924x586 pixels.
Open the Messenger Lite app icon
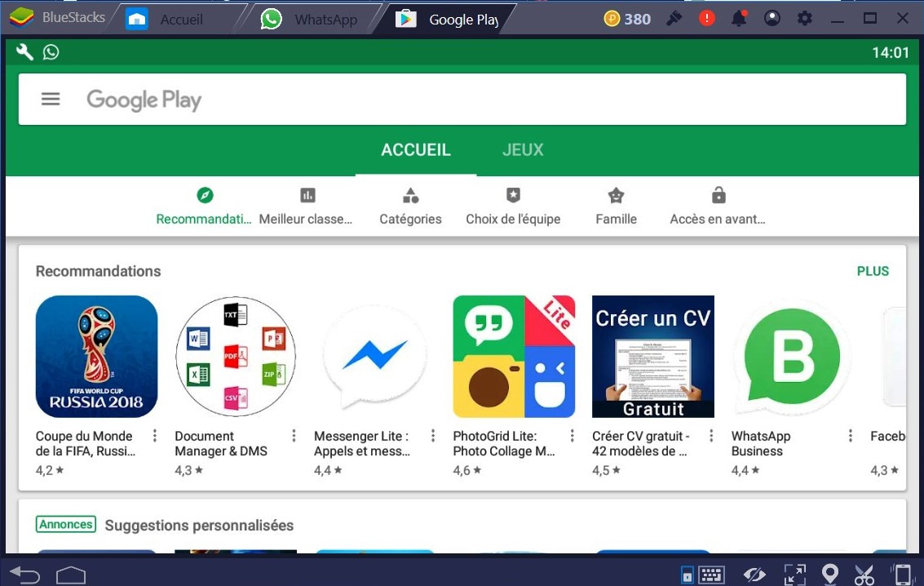pyautogui.click(x=375, y=357)
